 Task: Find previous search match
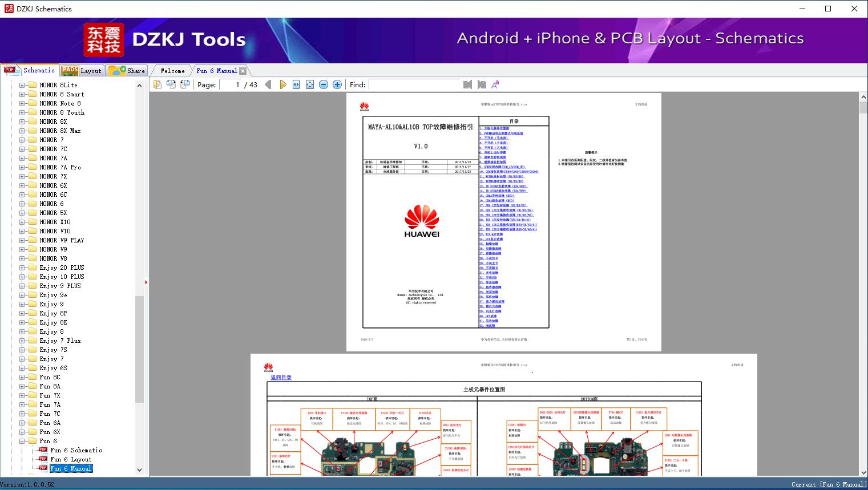468,84
